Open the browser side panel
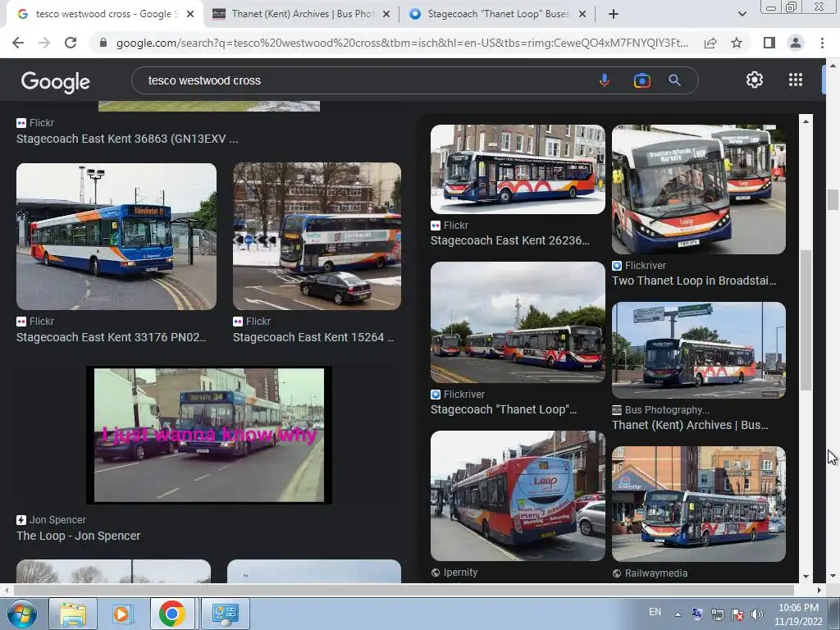Screen dimensions: 840x630 tap(769, 43)
